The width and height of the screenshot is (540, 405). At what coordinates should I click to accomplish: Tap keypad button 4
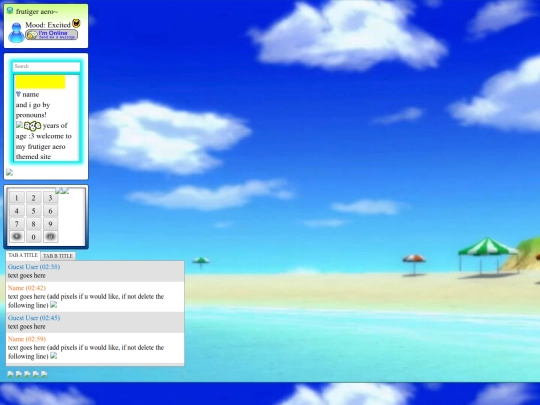17,211
